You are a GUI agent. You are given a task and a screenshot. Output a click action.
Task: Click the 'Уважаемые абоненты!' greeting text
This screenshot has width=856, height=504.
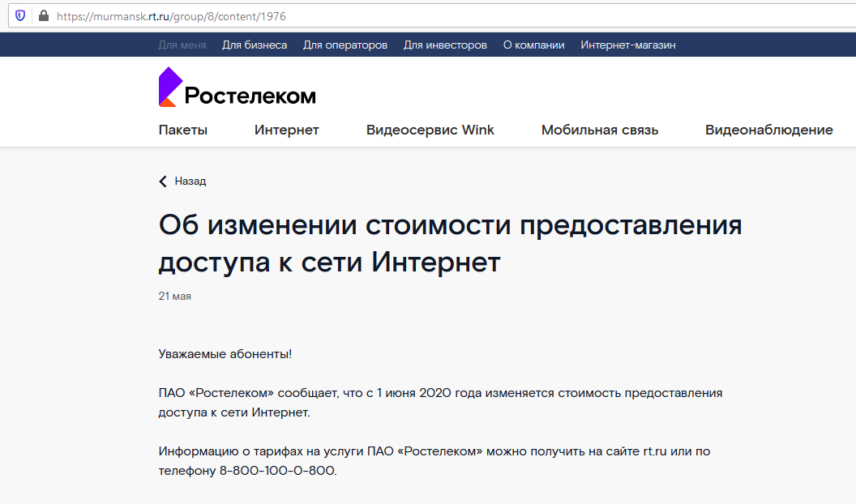225,354
